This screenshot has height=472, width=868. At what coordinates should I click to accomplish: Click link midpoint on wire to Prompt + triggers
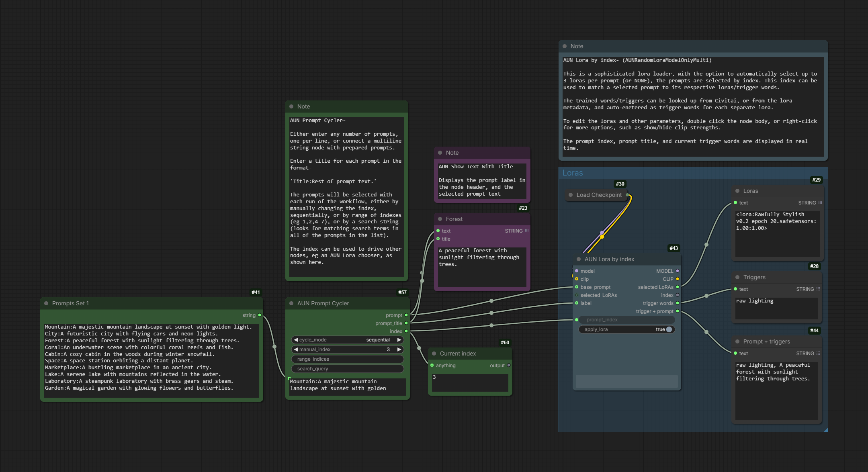pos(706,332)
